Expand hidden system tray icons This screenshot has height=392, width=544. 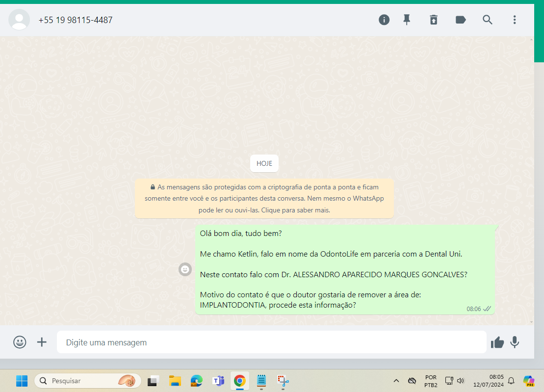[396, 381]
